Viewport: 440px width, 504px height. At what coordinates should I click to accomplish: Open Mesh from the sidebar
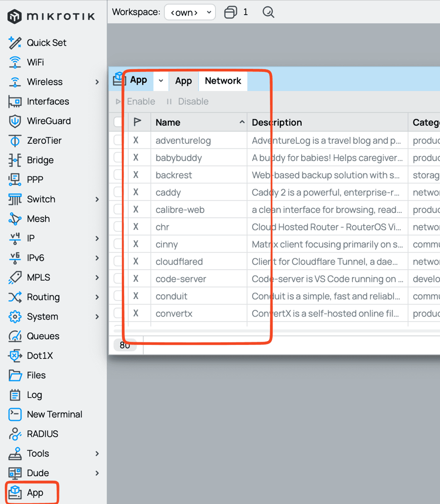pyautogui.click(x=29, y=219)
